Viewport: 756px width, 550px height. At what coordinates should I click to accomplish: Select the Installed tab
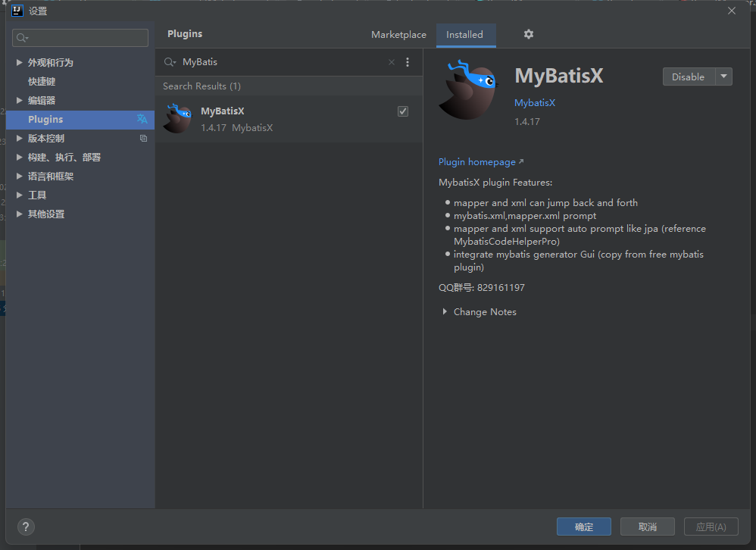pyautogui.click(x=465, y=35)
